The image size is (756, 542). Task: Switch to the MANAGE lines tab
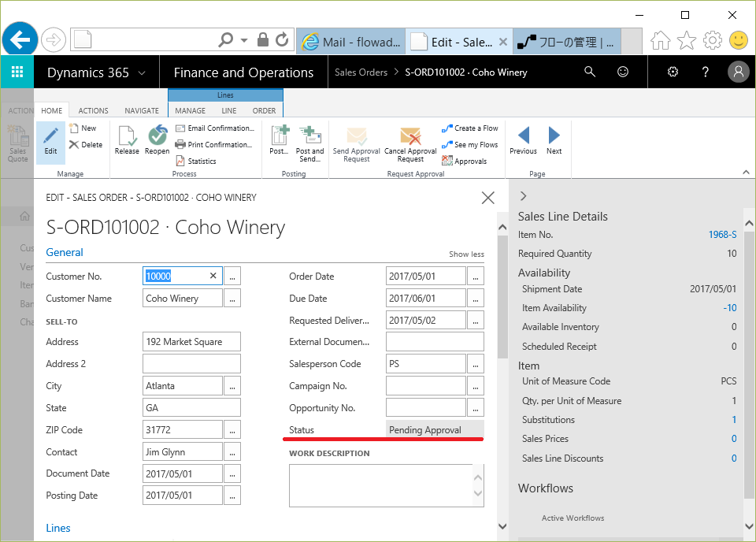click(191, 110)
